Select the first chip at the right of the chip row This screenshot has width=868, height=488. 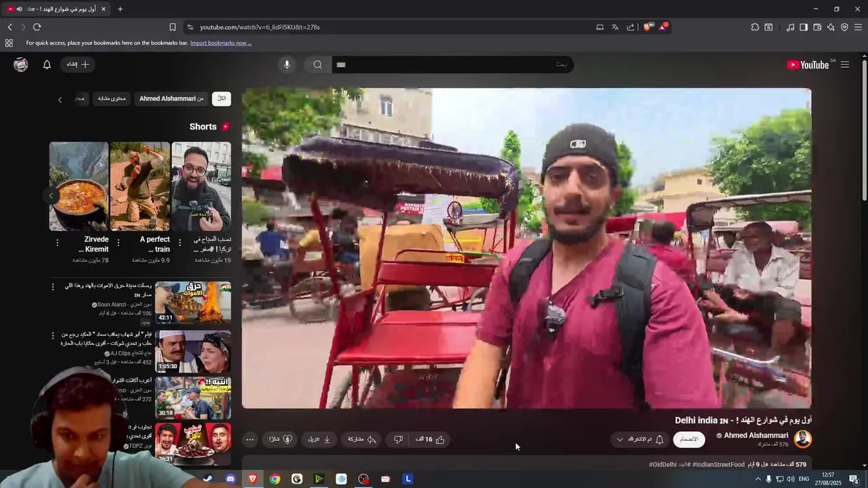tap(222, 99)
